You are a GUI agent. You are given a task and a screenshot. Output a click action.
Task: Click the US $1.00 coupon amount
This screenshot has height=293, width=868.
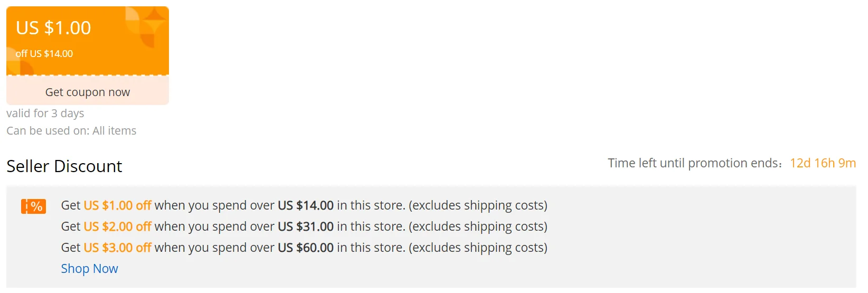coord(53,27)
